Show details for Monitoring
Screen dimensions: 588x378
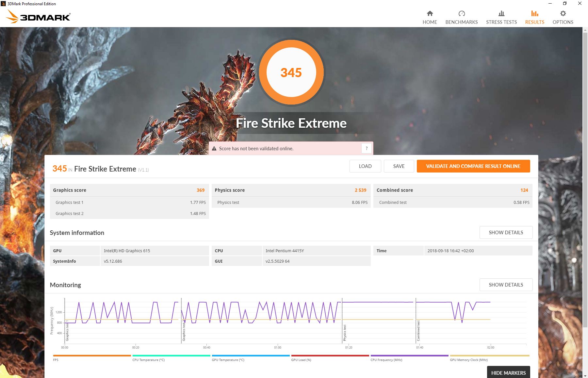coord(506,285)
